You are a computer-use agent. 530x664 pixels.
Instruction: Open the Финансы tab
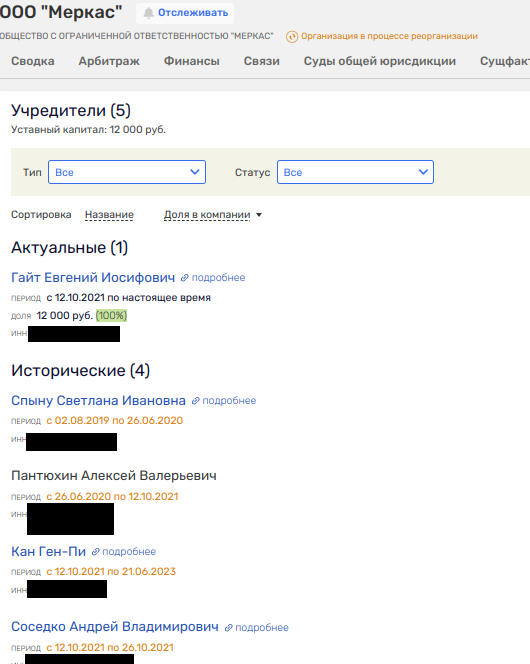[x=192, y=61]
